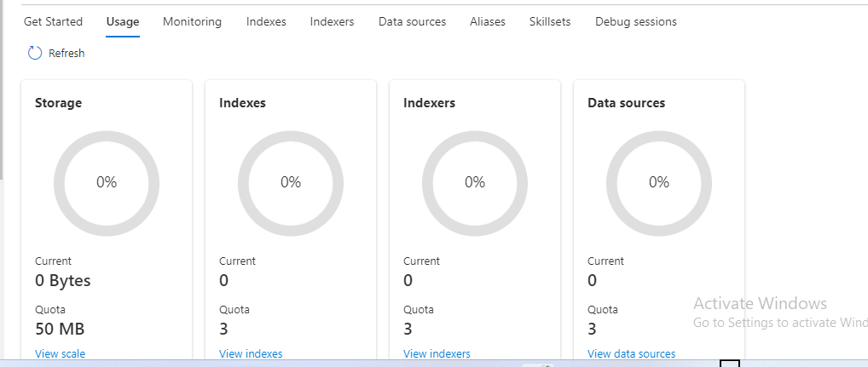The height and width of the screenshot is (367, 868).
Task: Open the Indexers tab
Action: click(x=333, y=21)
